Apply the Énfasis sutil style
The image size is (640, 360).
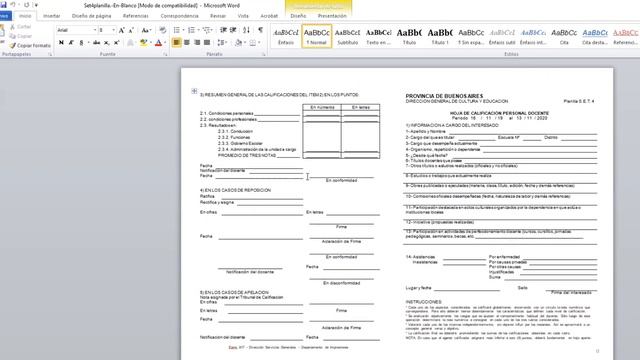point(502,36)
